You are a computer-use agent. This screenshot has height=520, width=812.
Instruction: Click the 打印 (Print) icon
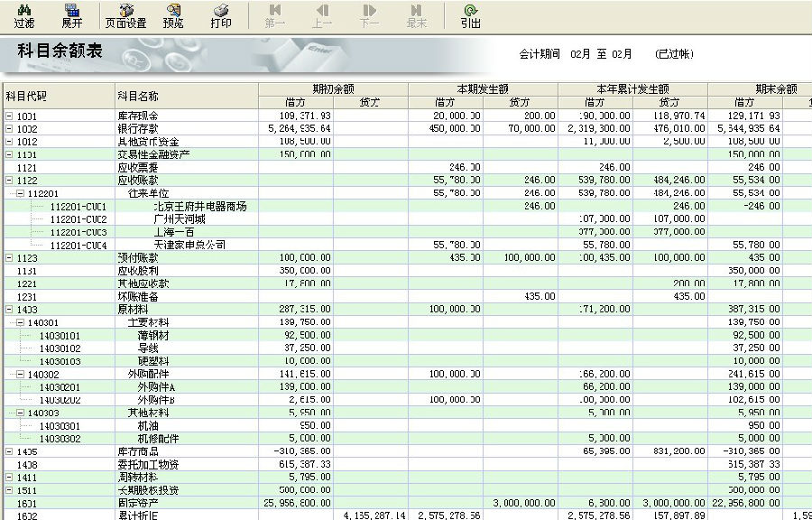[x=220, y=15]
